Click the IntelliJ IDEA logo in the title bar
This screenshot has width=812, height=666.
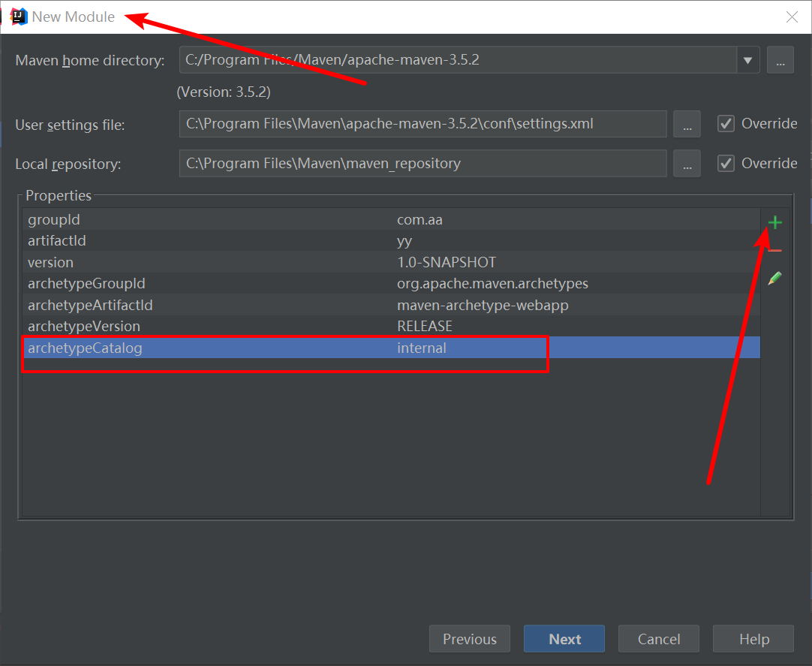click(19, 17)
